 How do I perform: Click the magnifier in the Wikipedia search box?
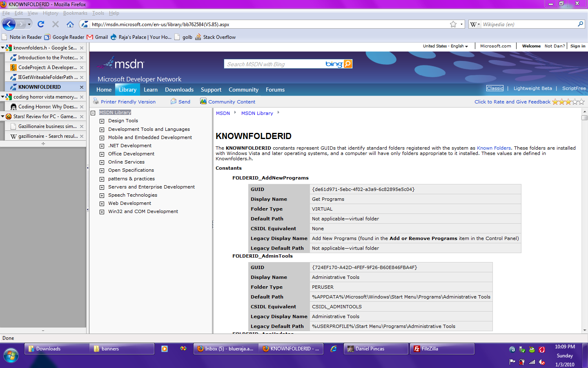[580, 24]
